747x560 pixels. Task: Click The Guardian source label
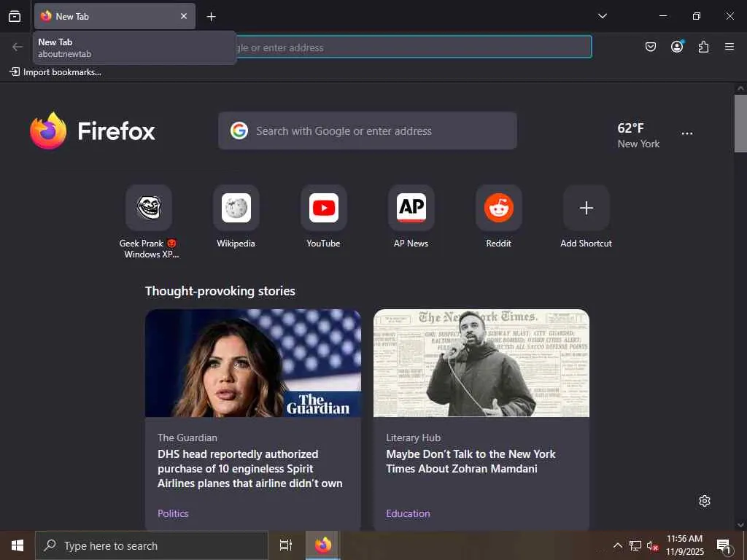click(187, 437)
